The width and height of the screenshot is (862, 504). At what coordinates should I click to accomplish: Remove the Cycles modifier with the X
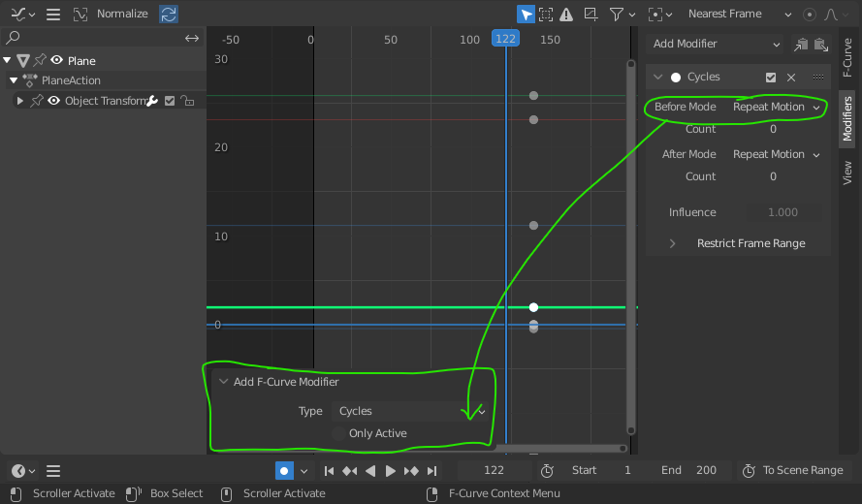pos(791,78)
